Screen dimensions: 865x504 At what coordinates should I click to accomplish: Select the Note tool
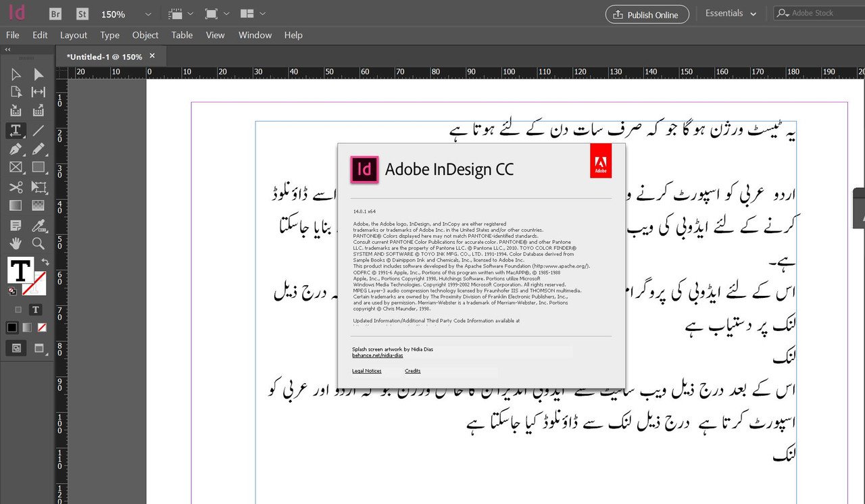(x=16, y=225)
